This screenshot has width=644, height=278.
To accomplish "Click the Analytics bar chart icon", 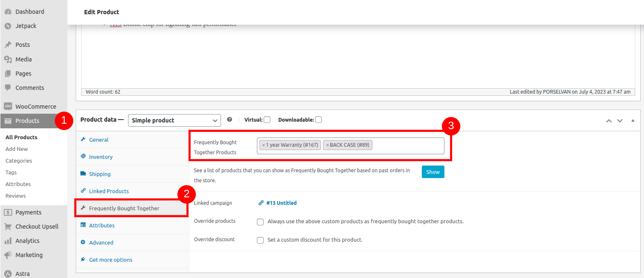I will click(x=8, y=241).
